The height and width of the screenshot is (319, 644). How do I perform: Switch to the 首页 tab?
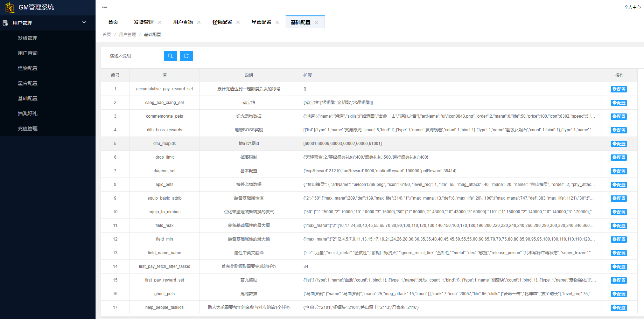113,22
